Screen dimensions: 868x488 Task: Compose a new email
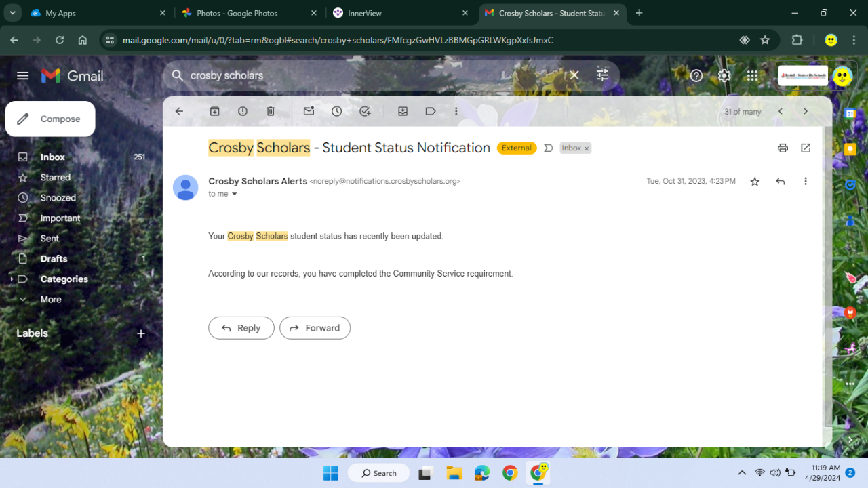tap(50, 119)
